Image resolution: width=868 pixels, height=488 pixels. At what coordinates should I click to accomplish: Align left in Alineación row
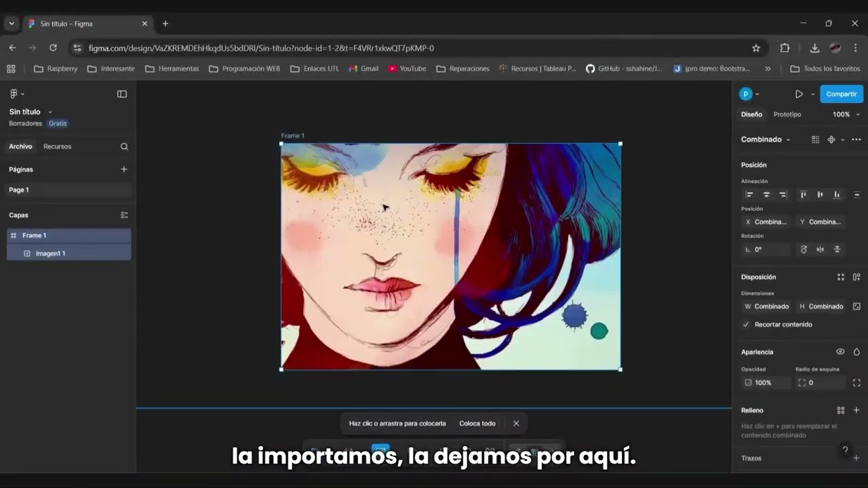point(749,195)
